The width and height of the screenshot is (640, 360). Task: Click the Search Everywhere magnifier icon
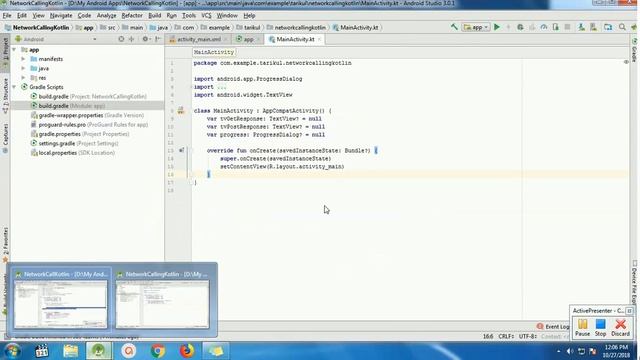622,27
